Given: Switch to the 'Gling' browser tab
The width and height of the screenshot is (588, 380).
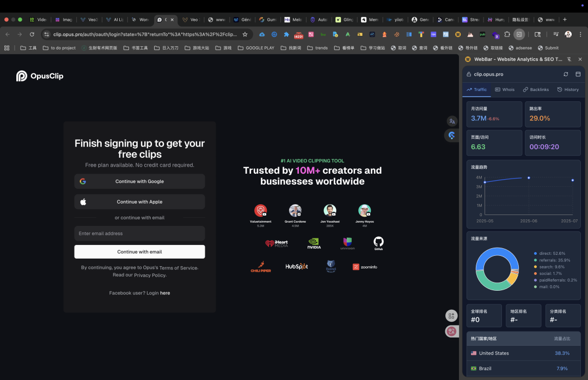Looking at the screenshot, I should coord(344,20).
